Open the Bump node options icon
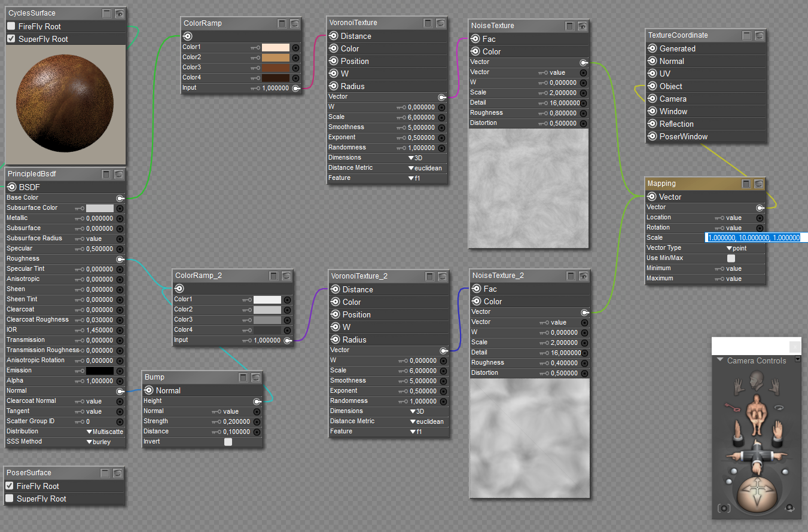 tap(243, 377)
